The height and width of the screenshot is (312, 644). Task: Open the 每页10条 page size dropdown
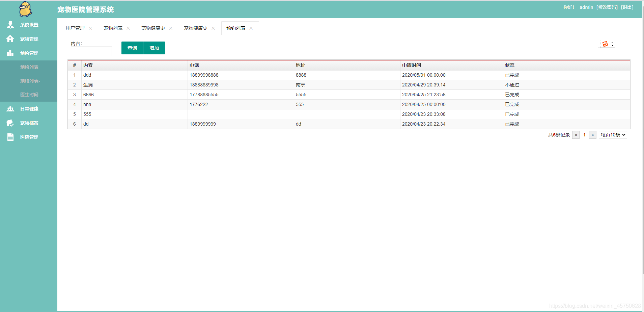pyautogui.click(x=613, y=135)
